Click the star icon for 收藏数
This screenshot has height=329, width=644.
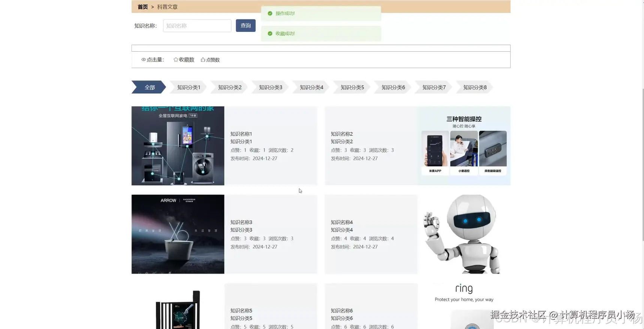click(x=176, y=60)
